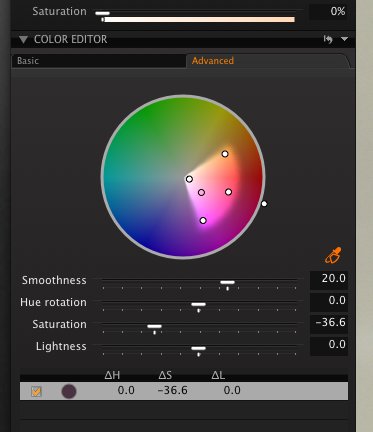Pick a color with the eyedropper tool
The height and width of the screenshot is (432, 373).
point(333,255)
